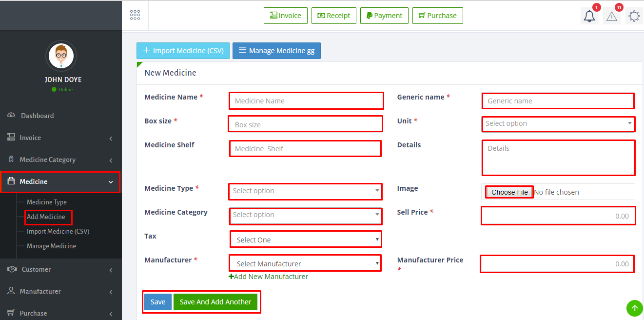Click the Import Medicine (CSV) button
This screenshot has width=644, height=320.
coord(183,51)
